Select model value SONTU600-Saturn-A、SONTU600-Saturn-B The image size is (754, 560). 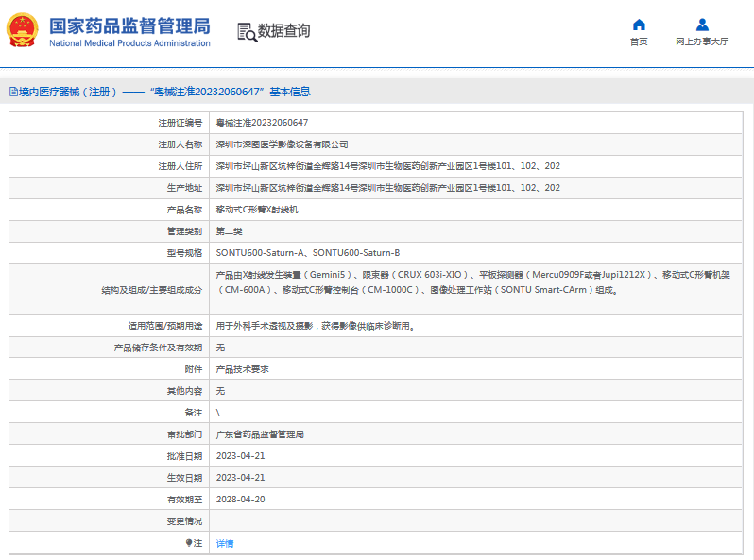pyautogui.click(x=308, y=253)
